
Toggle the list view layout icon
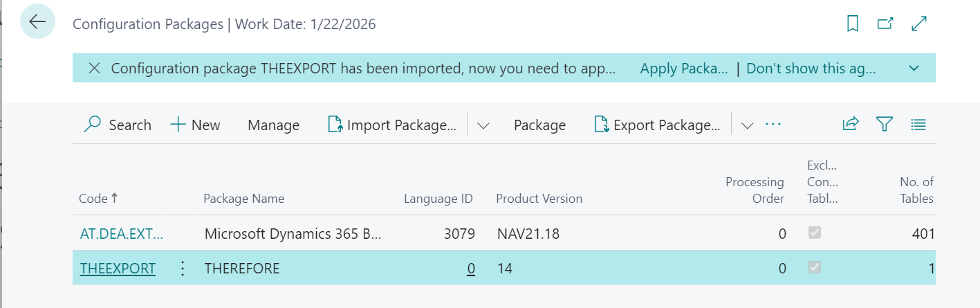[x=918, y=125]
